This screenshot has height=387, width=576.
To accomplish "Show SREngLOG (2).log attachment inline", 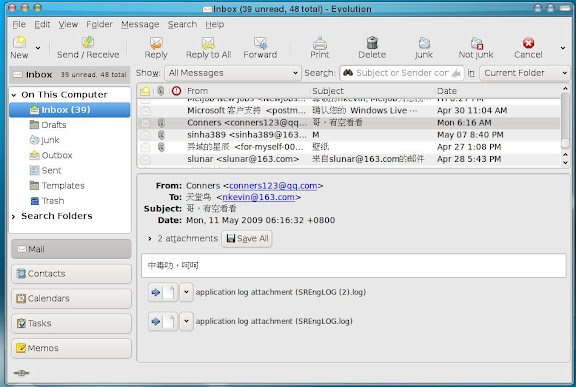I will [x=163, y=292].
